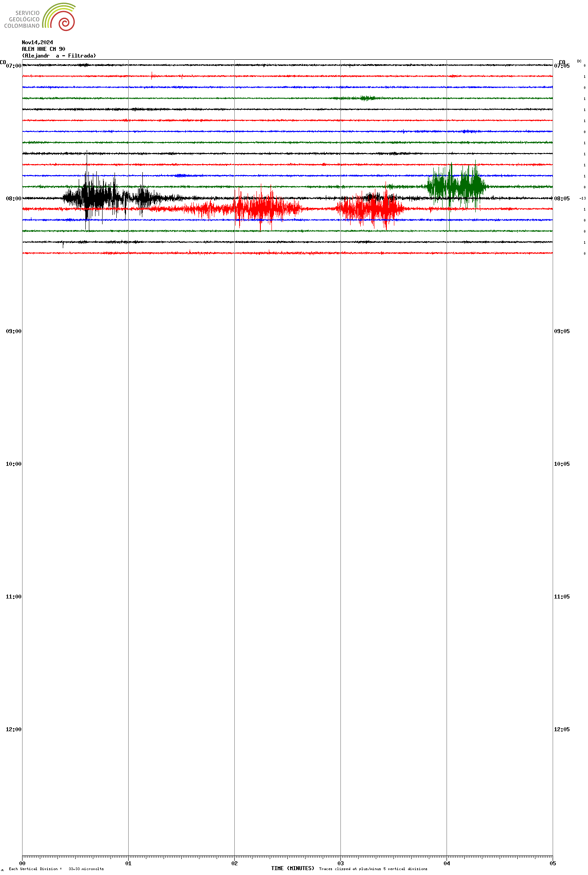Click the 11:05 time label on right axis
Viewport: 588px width, 875px height.
tap(561, 597)
